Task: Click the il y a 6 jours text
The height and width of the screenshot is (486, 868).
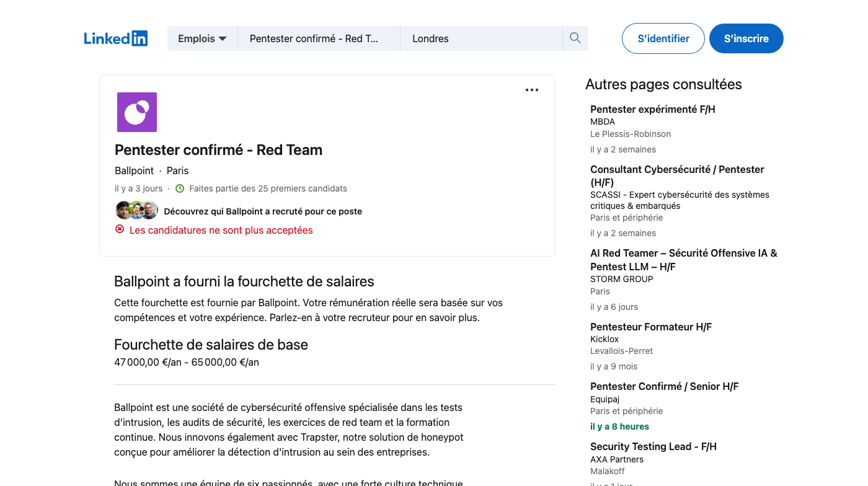Action: pyautogui.click(x=614, y=307)
